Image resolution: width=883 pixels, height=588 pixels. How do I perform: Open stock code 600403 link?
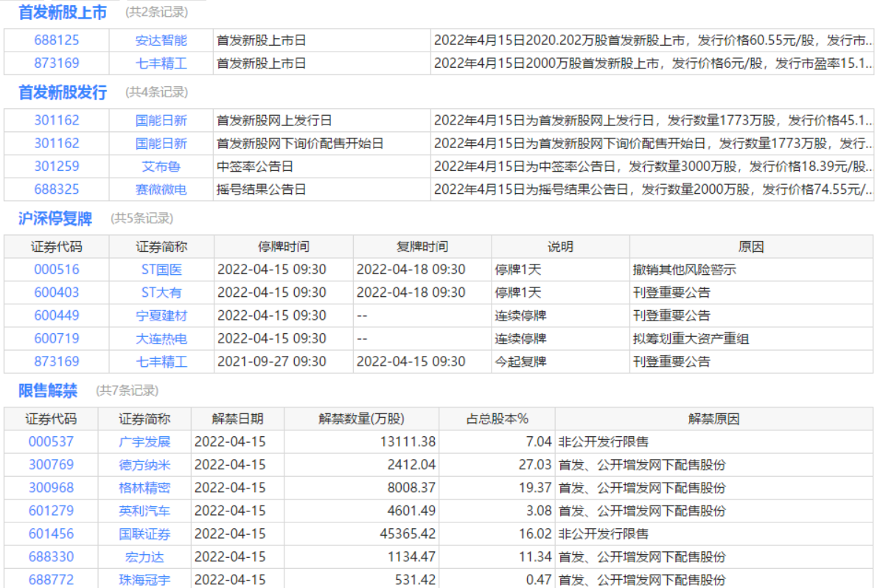pos(56,293)
